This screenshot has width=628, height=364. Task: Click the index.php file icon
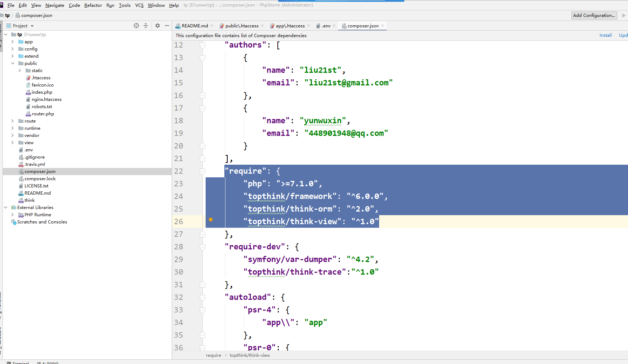tap(28, 92)
